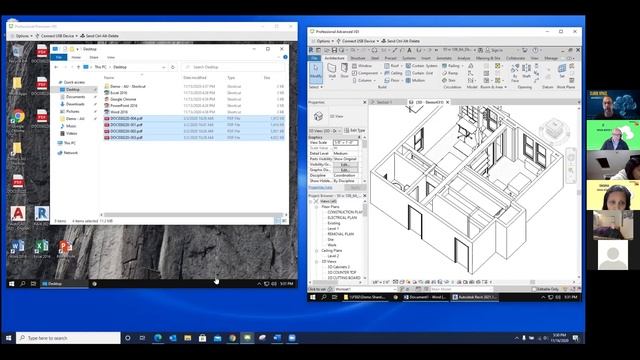Choose the Ceiling tool in Build panel
Screen dimensions: 640x360
click(393, 73)
